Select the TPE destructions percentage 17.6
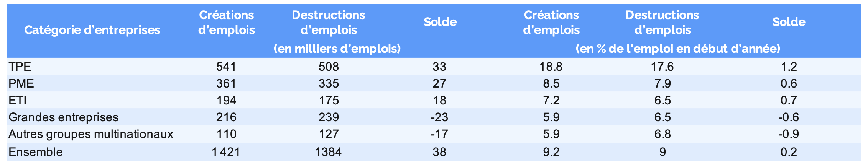 click(662, 67)
